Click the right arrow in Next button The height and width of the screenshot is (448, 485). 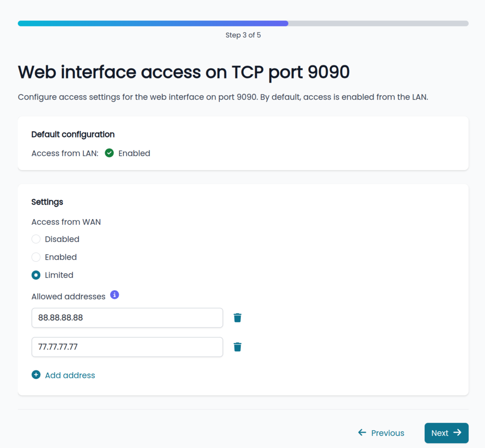pos(457,433)
